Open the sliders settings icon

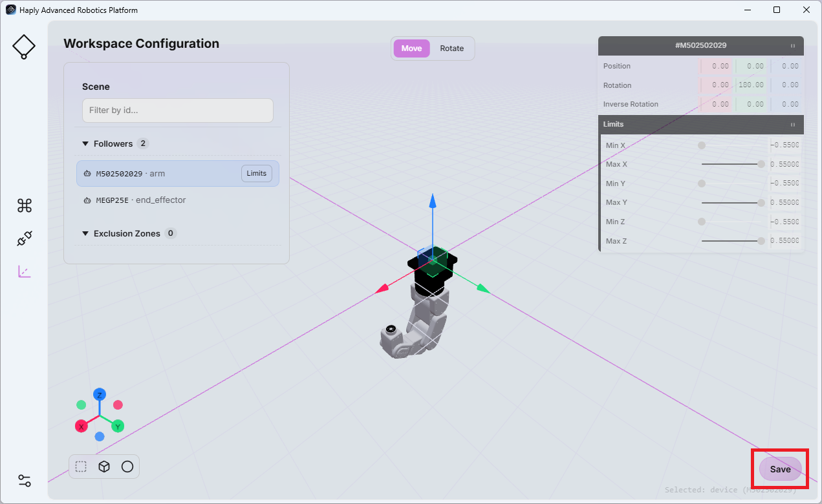tap(25, 481)
